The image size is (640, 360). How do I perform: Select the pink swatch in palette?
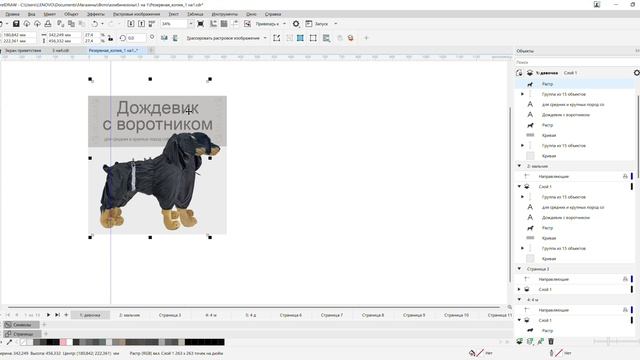[x=63, y=342]
